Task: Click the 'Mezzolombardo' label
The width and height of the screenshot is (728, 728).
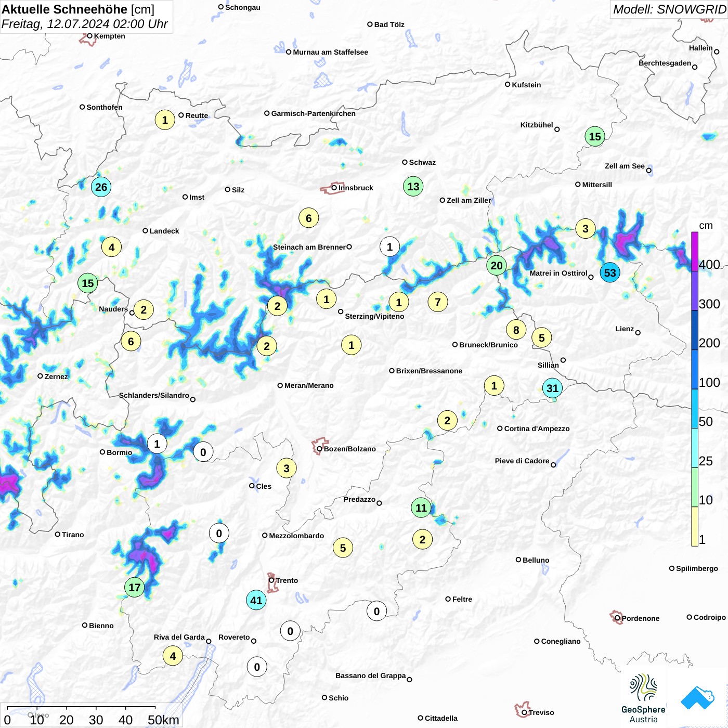Action: (x=296, y=536)
